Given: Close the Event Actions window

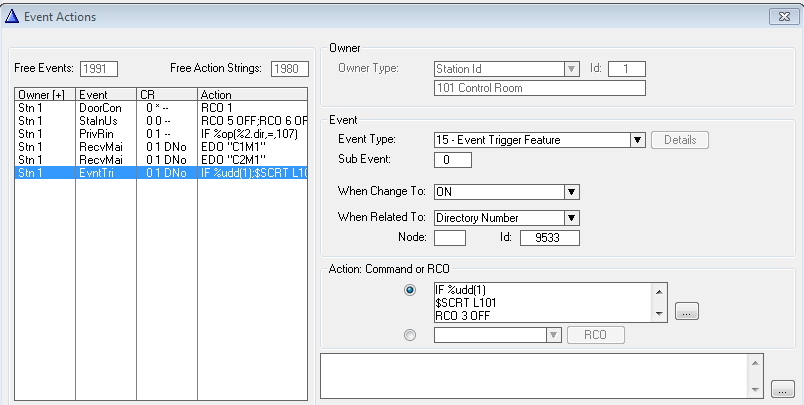Looking at the screenshot, I should click(781, 16).
